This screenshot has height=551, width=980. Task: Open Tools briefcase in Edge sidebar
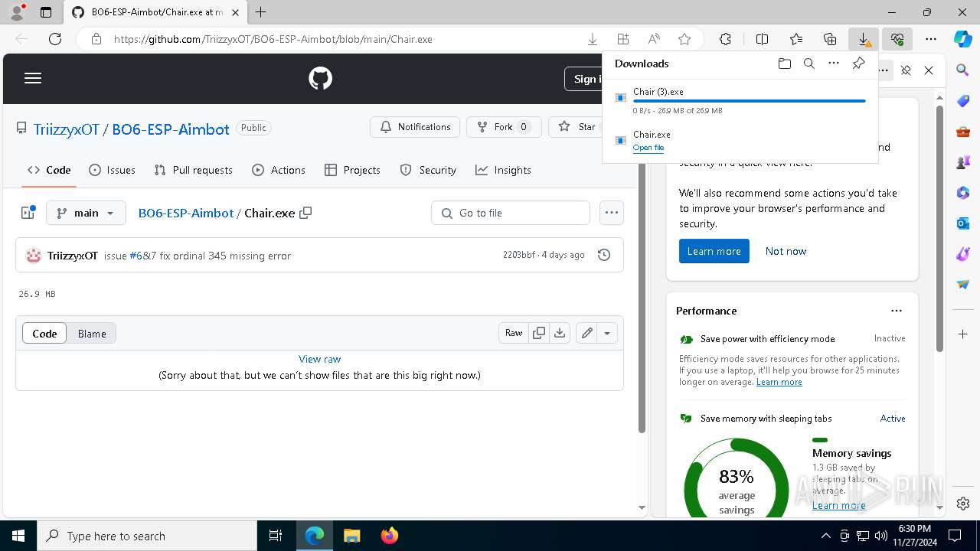pyautogui.click(x=963, y=132)
